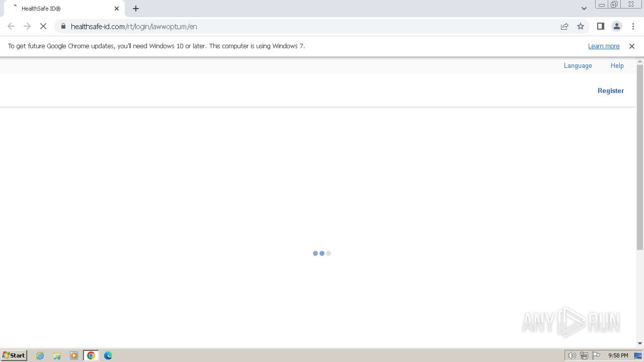Expand the tab search dropdown arrow
The height and width of the screenshot is (362, 644).
(584, 9)
